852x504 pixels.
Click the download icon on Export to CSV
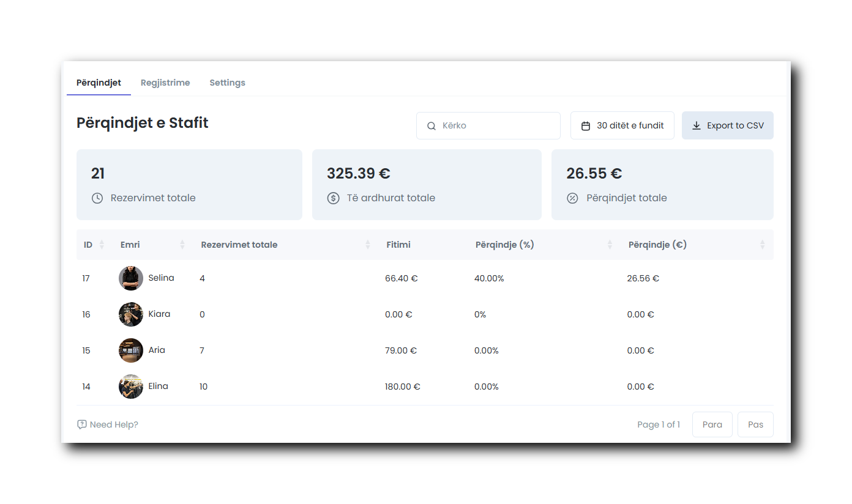697,126
